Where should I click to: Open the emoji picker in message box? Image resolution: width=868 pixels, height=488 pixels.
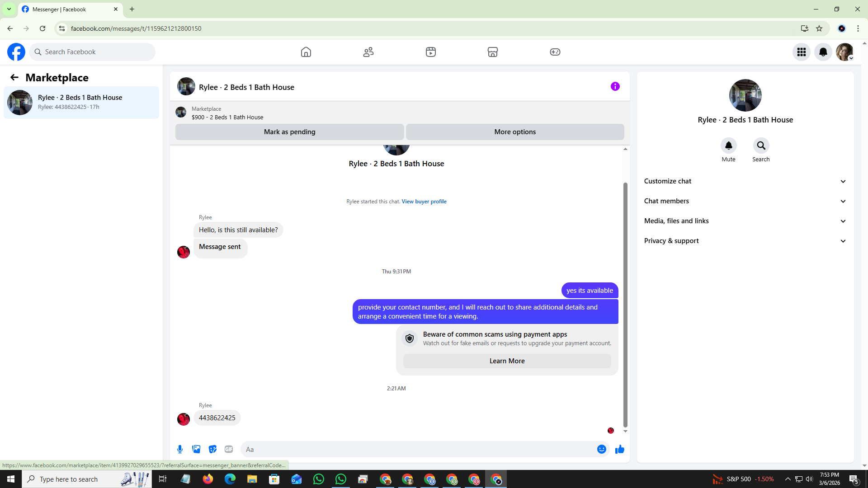click(x=601, y=449)
